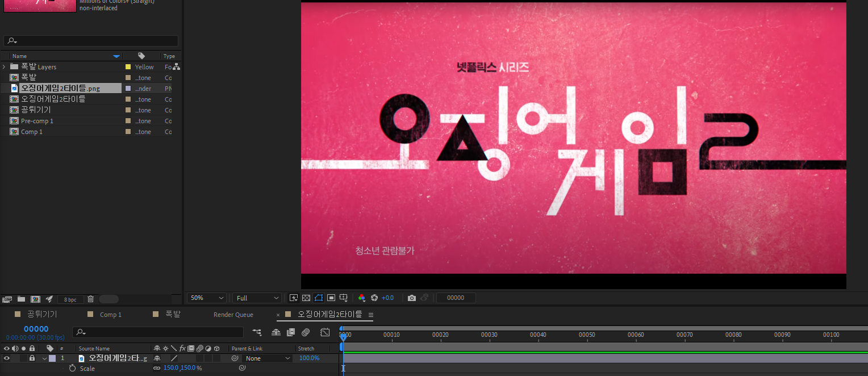This screenshot has width=868, height=376.
Task: Click the label tag column header
Action: coord(141,56)
